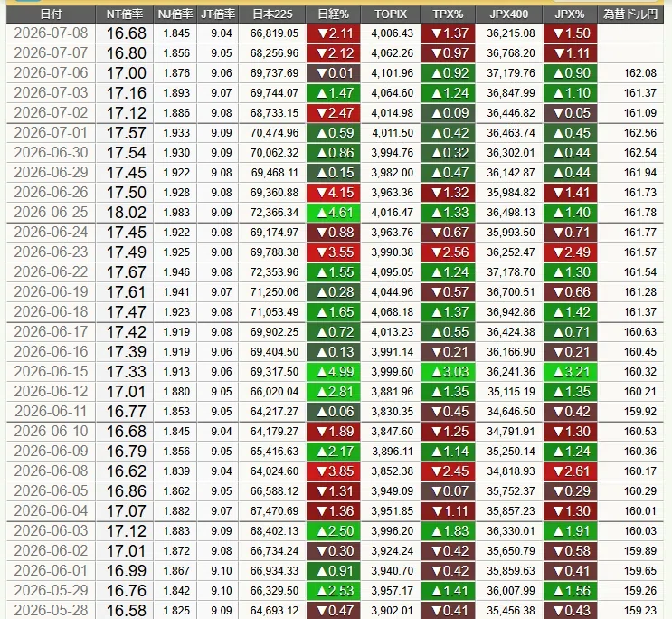Click the ▼2.47 Nikkei change cell
This screenshot has height=619, width=672.
point(334,113)
